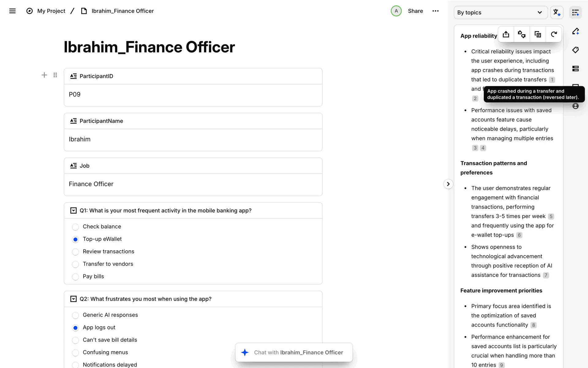Click the thumbs up/down feedback icon
This screenshot has height=368, width=588.
[x=522, y=34]
